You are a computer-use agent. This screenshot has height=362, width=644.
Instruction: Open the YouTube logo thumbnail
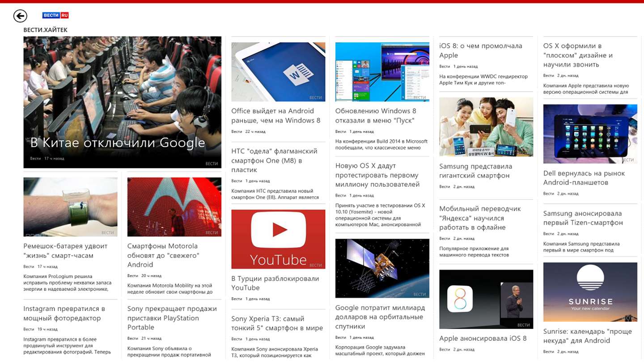point(278,239)
